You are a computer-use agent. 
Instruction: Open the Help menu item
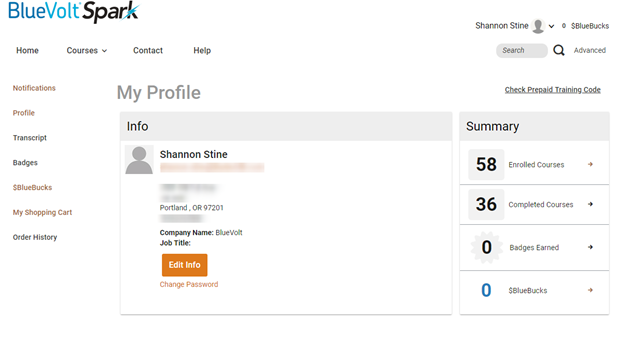coord(202,51)
